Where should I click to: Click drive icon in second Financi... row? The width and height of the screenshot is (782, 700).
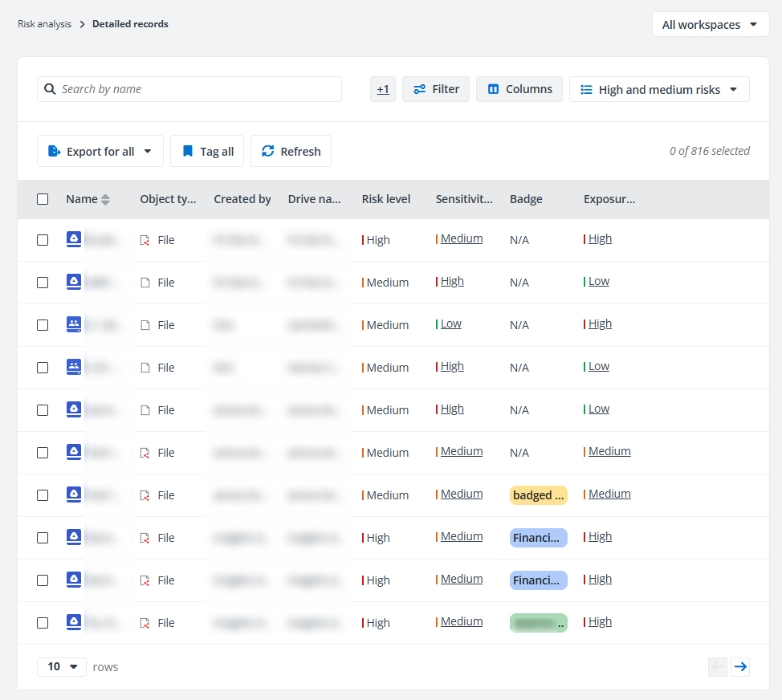(x=74, y=580)
